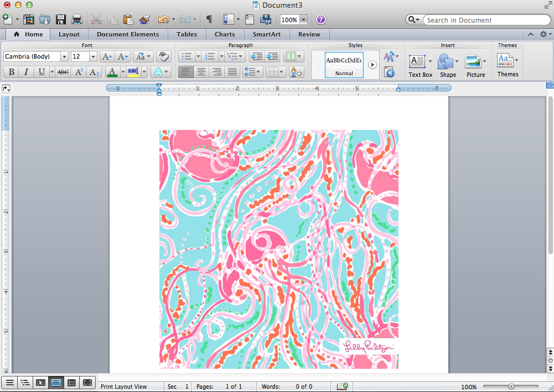Screen dimensions: 554x392
Task: Click the Decrease Indent icon
Action: (256, 56)
